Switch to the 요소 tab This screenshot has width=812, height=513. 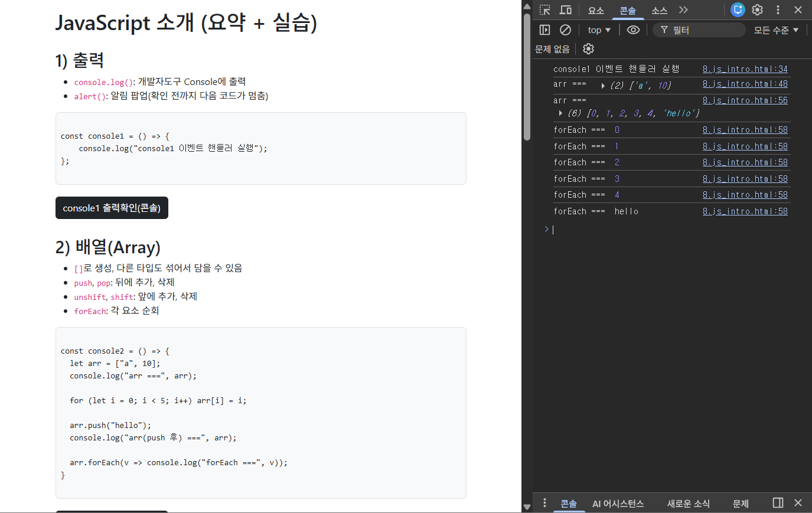point(596,11)
